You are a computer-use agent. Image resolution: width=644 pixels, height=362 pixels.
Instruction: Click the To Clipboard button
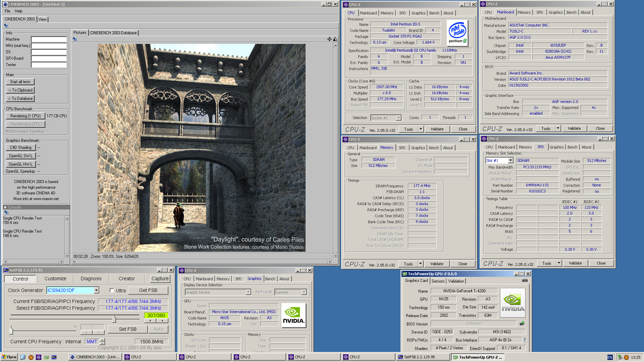pyautogui.click(x=20, y=90)
